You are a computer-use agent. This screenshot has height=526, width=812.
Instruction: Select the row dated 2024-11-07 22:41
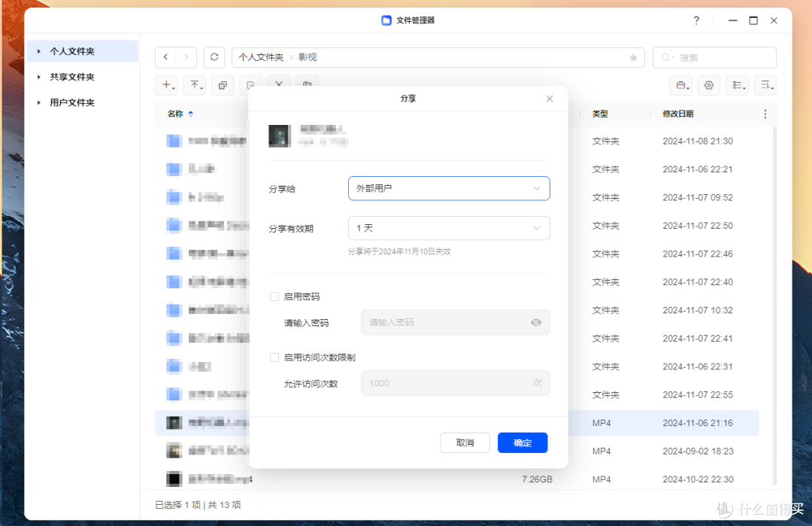point(457,339)
